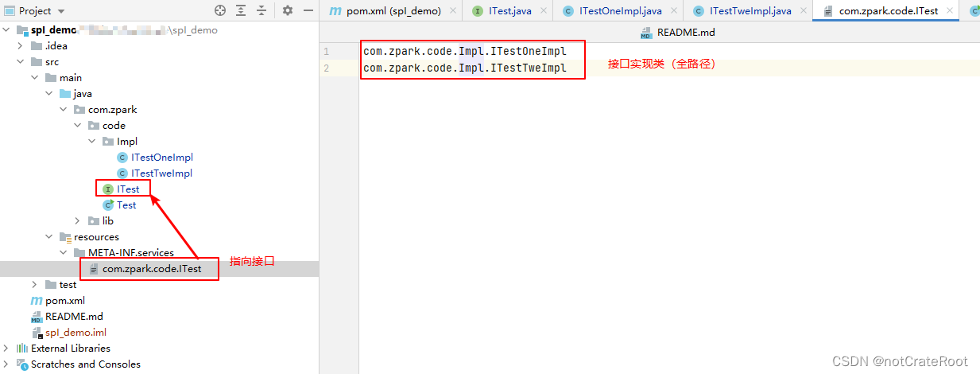Select the lib folder label
980x374 pixels.
click(108, 220)
